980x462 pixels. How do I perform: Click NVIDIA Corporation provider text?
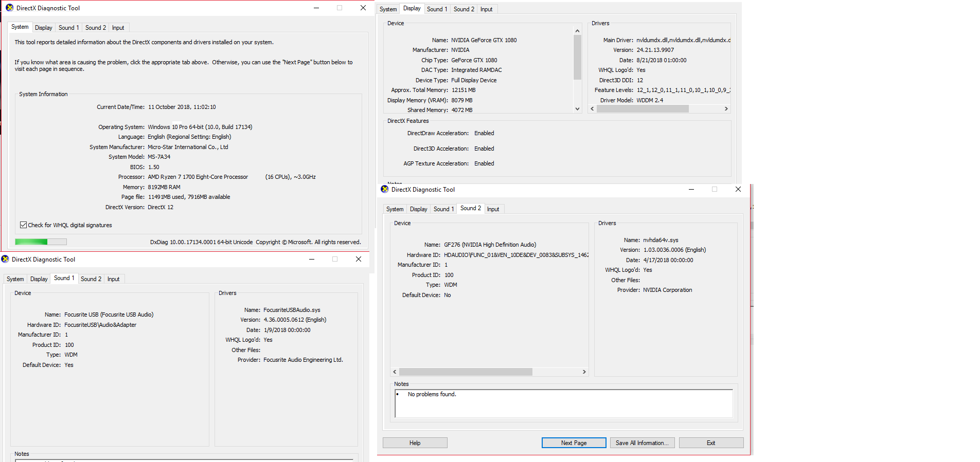coord(668,290)
